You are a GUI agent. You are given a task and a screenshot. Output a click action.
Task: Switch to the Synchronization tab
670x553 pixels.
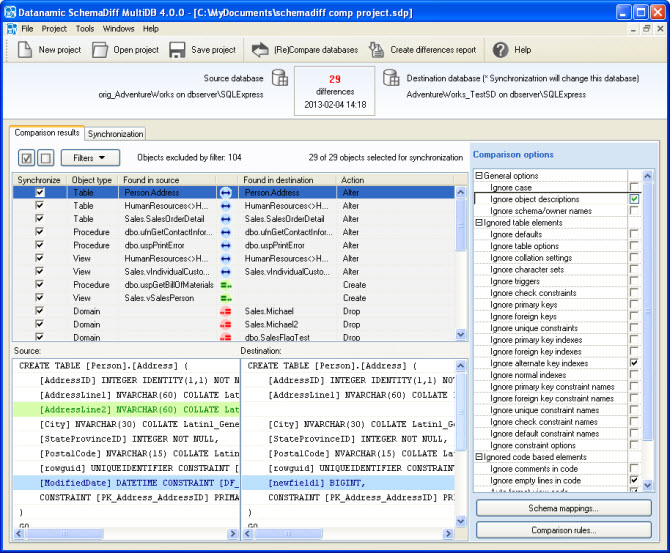tap(115, 134)
